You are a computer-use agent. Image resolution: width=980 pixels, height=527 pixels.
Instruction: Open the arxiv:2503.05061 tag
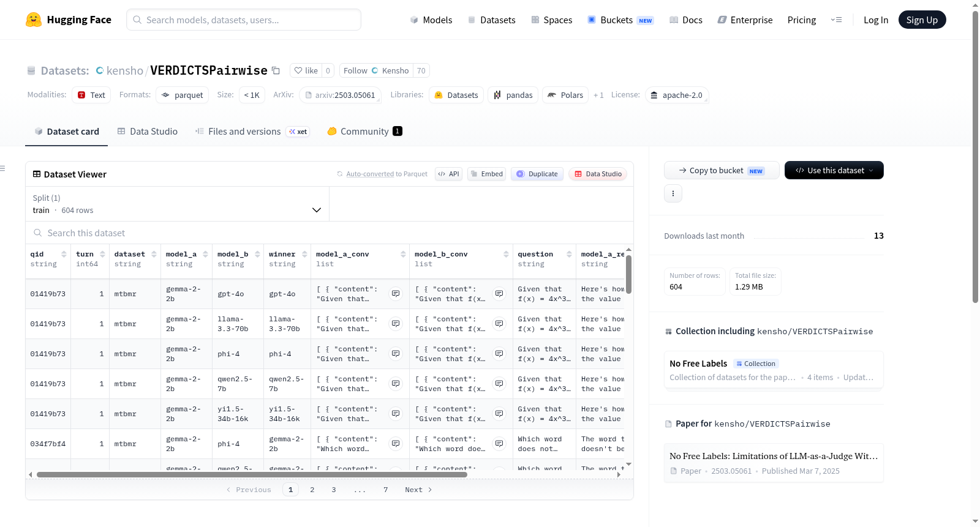coord(341,95)
